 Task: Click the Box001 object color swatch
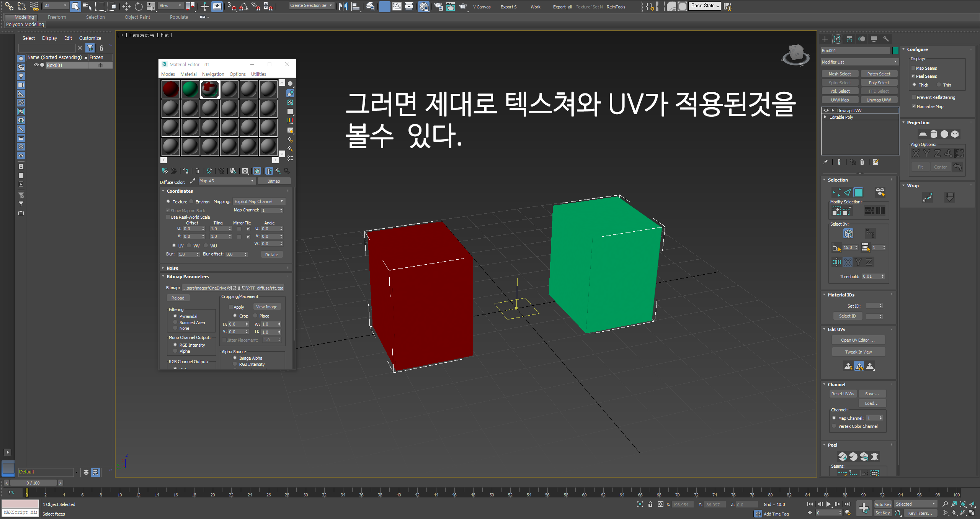(895, 51)
